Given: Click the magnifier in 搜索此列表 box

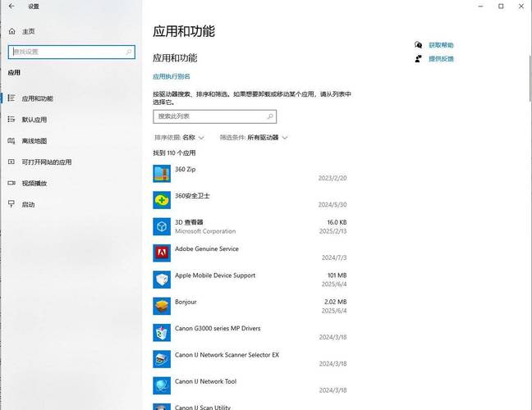Looking at the screenshot, I should click(270, 116).
